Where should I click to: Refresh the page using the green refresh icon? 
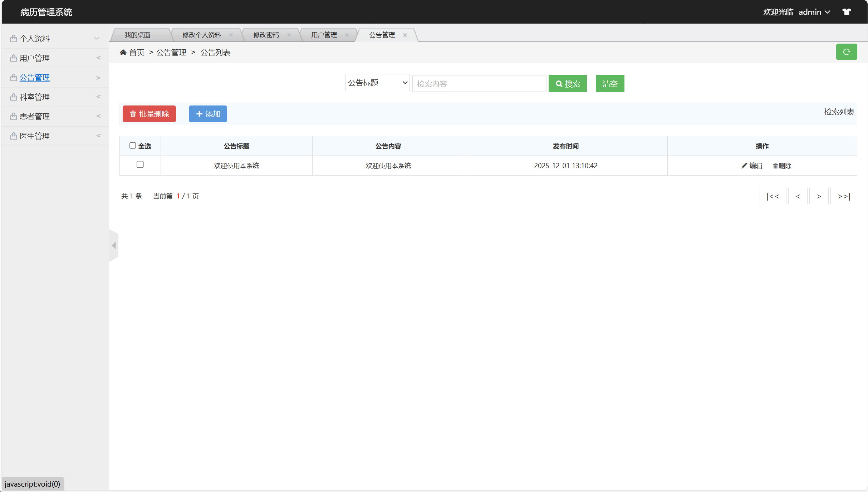point(846,51)
